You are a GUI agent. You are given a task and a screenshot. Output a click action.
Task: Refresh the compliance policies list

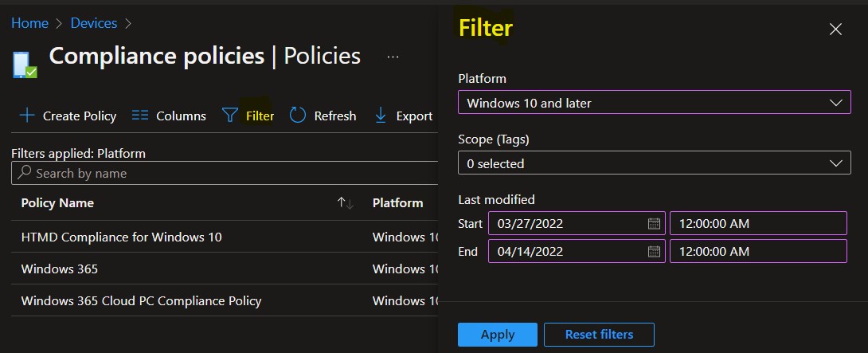tap(323, 116)
